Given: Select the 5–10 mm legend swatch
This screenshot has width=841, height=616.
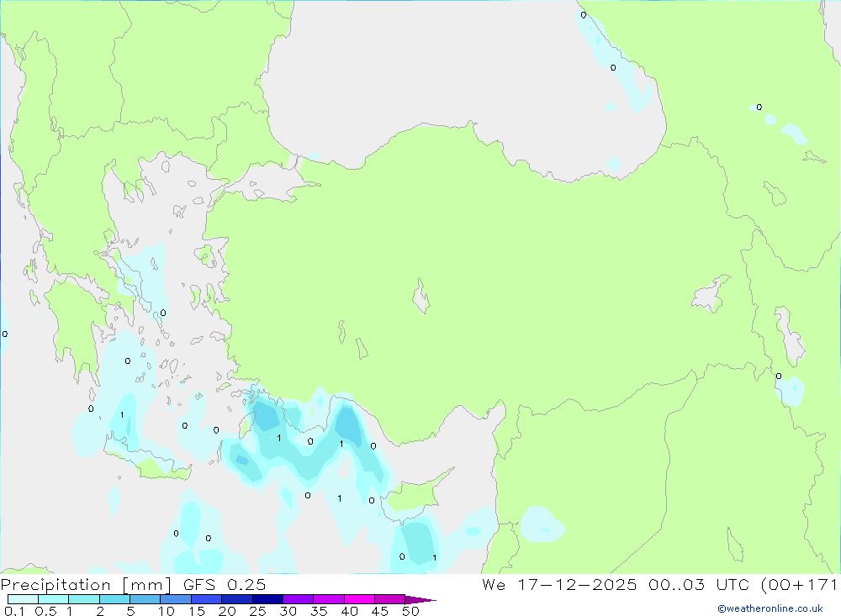Looking at the screenshot, I should coord(145,599).
